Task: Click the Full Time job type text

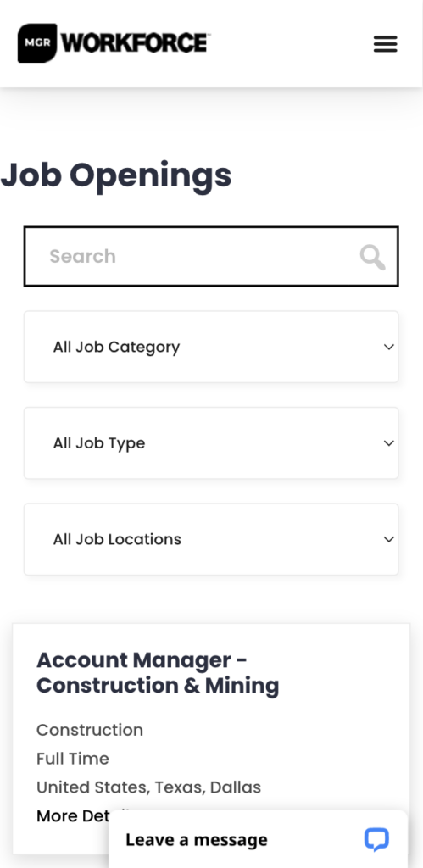Action: coord(73,759)
